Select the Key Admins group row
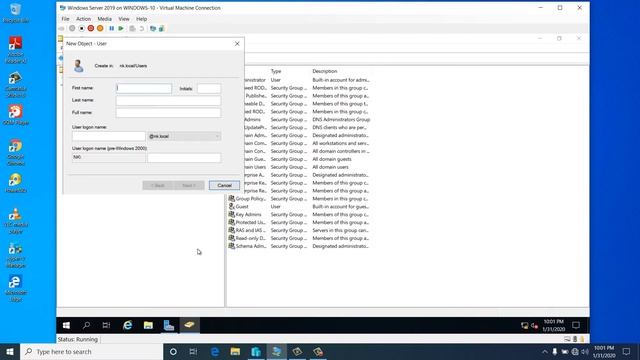The image size is (640, 360). pos(299,214)
